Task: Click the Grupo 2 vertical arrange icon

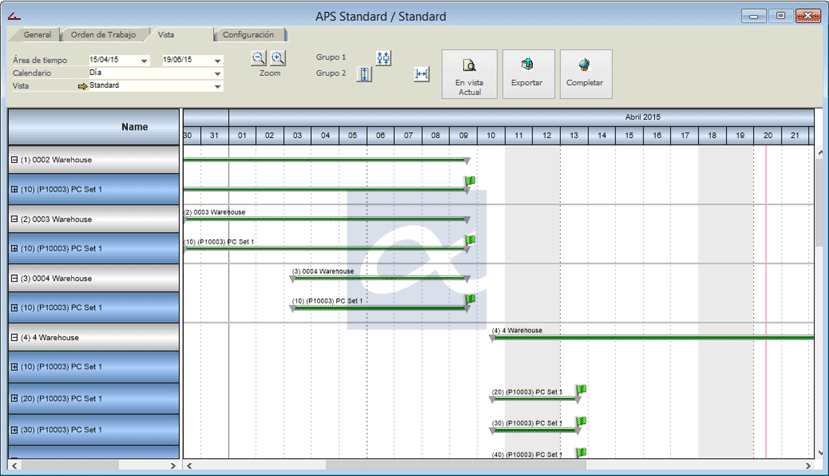Action: [364, 75]
